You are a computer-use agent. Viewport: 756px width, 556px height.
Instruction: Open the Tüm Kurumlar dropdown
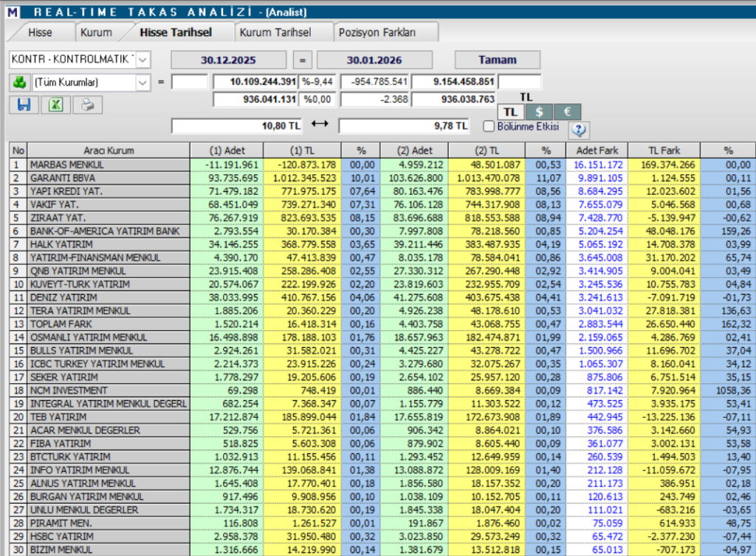[89, 83]
